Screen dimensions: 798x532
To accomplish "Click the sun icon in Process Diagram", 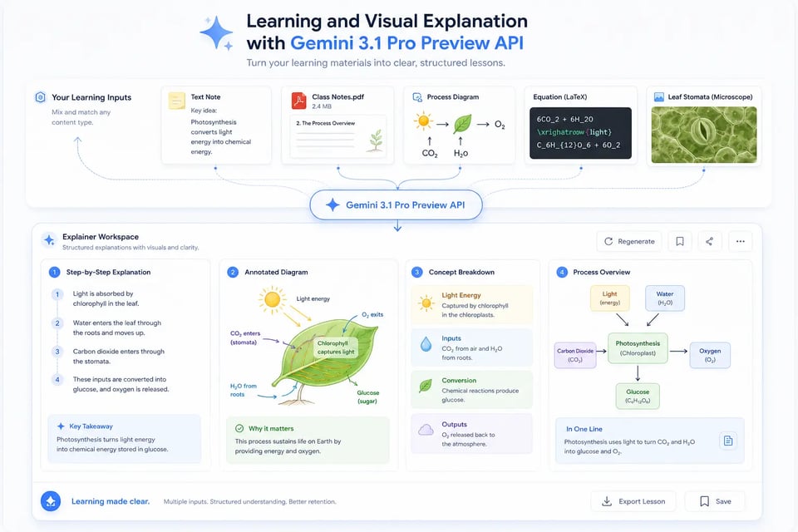I will (x=423, y=121).
